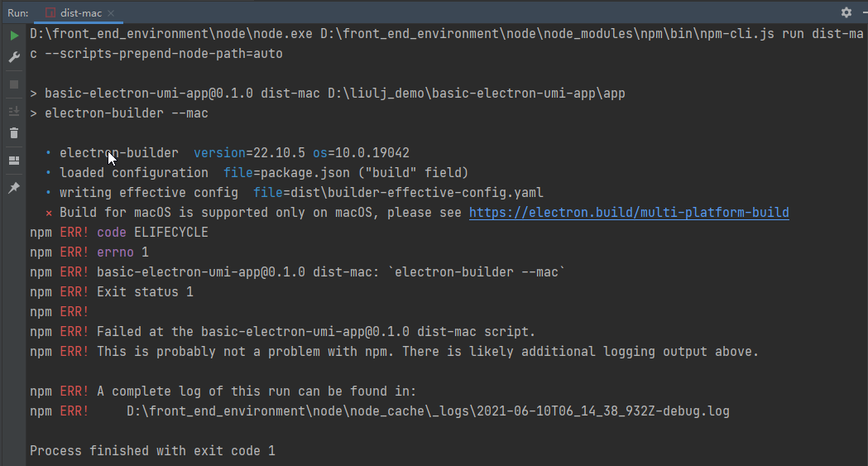Click the Run panel title label
868x466 pixels.
click(x=17, y=13)
